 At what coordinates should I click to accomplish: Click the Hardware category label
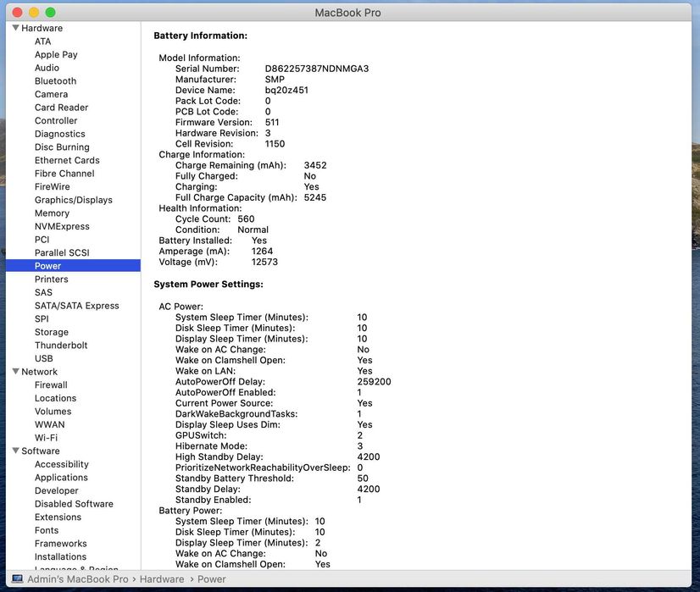click(42, 28)
